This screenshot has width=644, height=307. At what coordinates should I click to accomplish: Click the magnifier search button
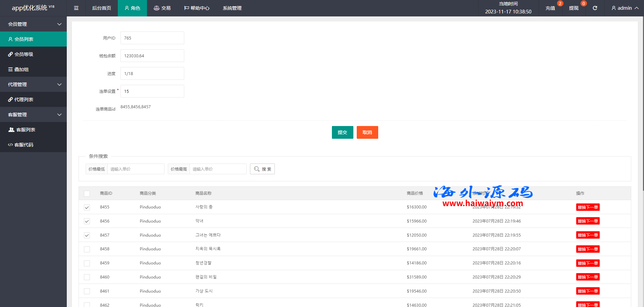pos(262,169)
